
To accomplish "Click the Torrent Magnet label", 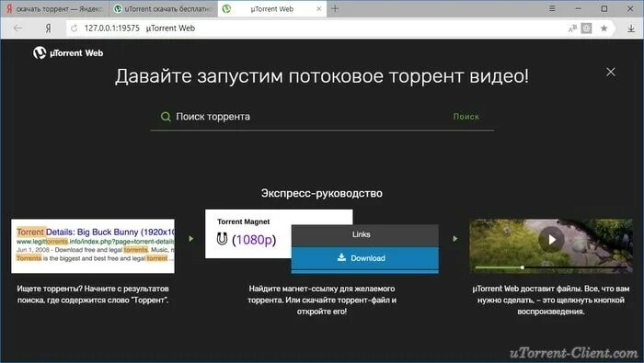I will [x=243, y=221].
